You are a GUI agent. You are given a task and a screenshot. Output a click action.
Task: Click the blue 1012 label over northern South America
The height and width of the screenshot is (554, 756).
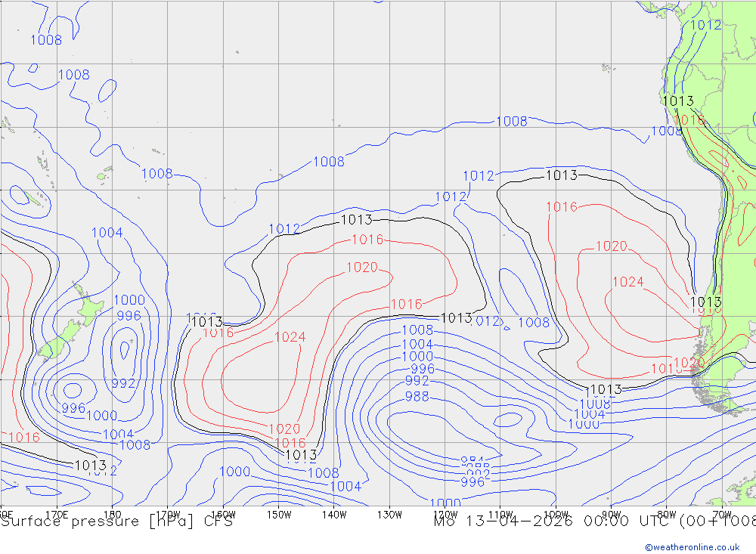click(706, 25)
